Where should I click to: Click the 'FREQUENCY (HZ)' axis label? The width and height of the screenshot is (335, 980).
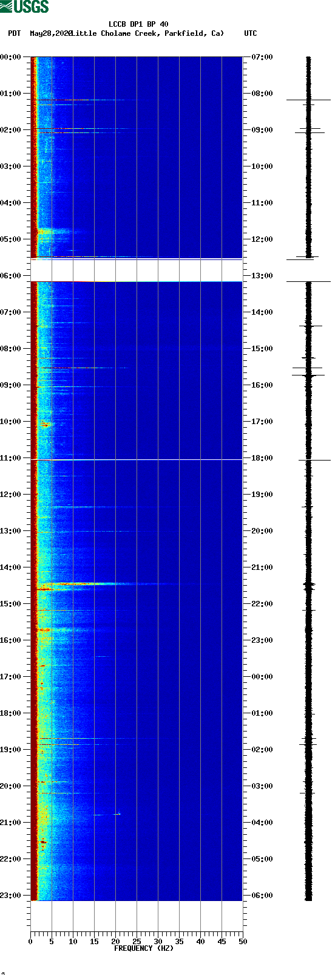(144, 948)
